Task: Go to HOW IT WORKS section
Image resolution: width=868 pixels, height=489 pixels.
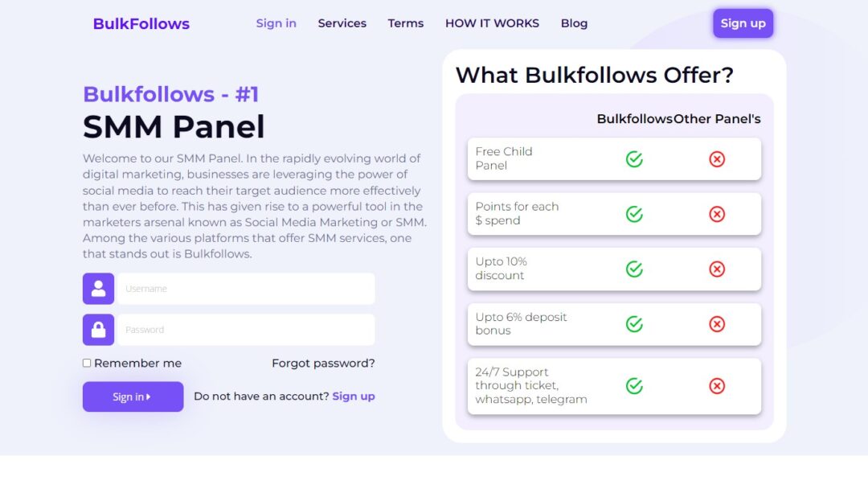Action: coord(492,23)
